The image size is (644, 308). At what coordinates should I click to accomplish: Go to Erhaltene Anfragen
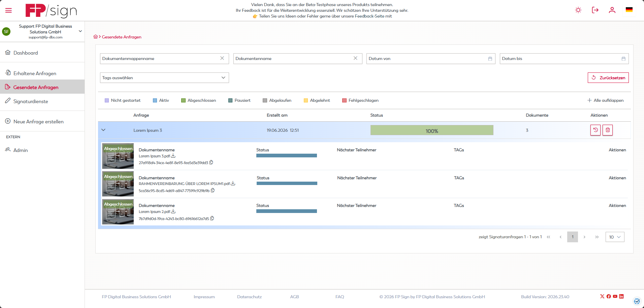[35, 73]
